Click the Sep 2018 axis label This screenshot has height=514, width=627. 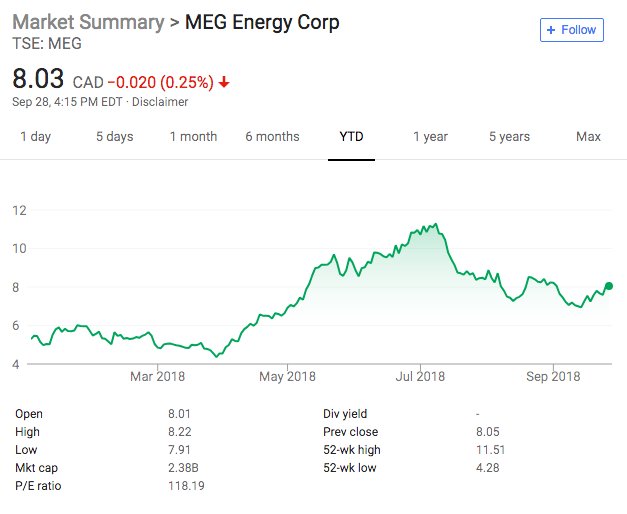coord(553,376)
